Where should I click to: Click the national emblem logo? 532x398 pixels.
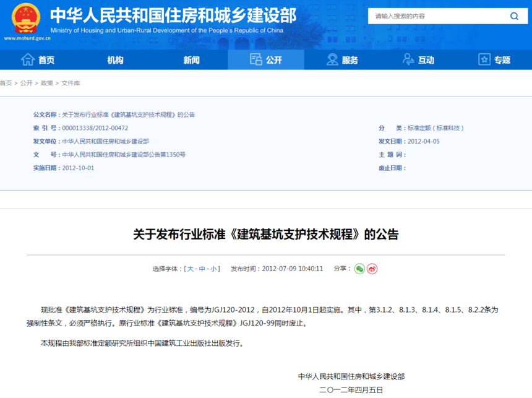click(26, 18)
